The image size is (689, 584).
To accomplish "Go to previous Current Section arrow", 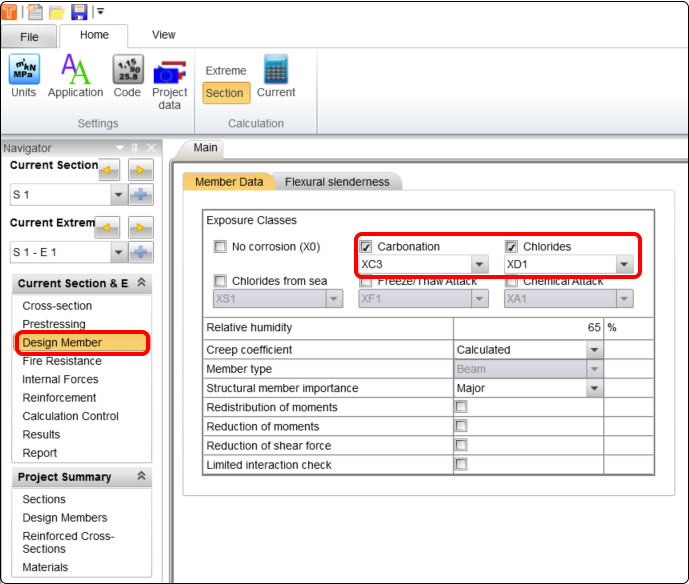I will point(109,169).
